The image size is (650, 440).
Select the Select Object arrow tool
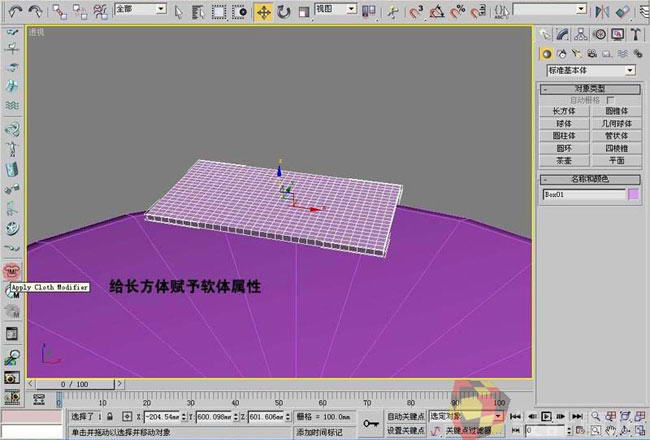179,12
